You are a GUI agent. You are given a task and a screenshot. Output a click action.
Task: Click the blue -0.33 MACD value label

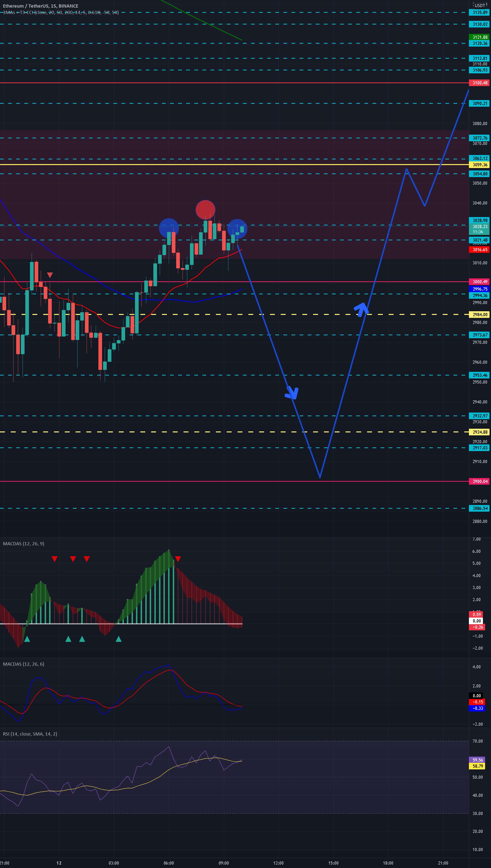tap(477, 708)
